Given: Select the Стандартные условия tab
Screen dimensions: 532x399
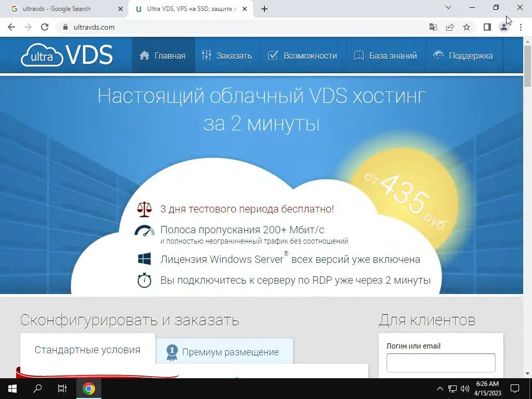Looking at the screenshot, I should (87, 350).
